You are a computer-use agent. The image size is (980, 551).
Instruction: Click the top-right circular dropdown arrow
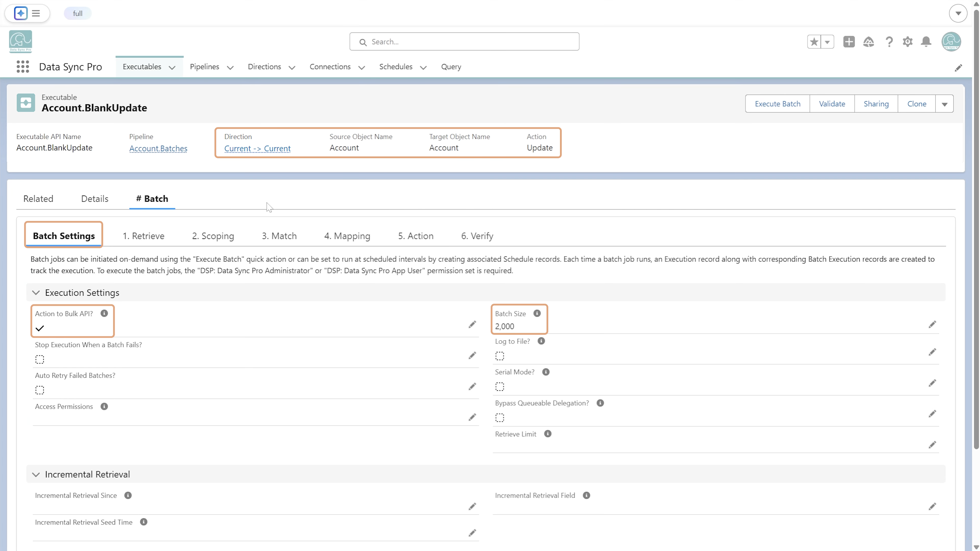click(x=958, y=13)
